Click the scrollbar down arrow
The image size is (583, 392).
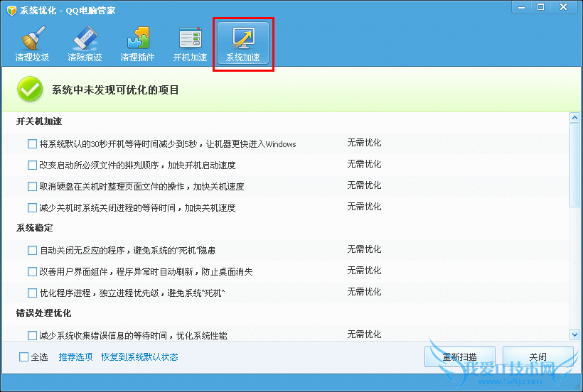pos(574,334)
